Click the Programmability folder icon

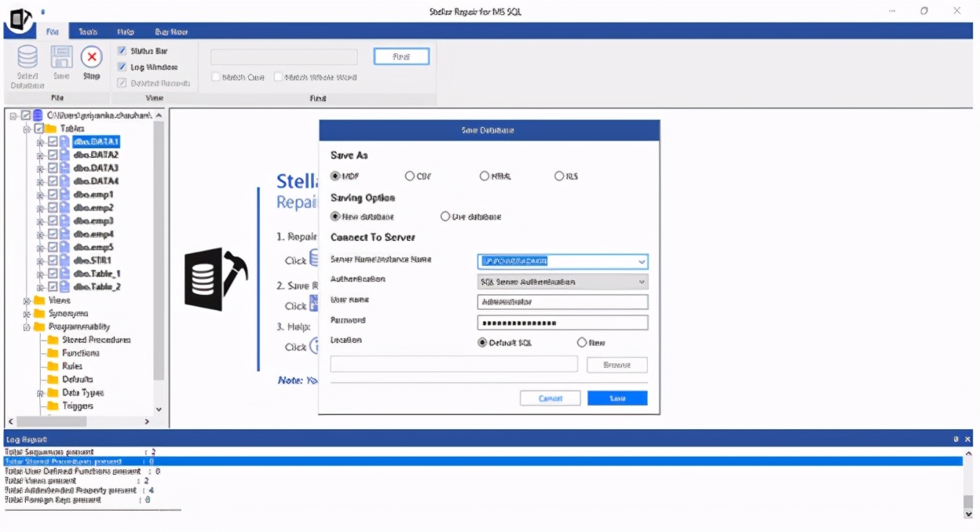coord(39,327)
